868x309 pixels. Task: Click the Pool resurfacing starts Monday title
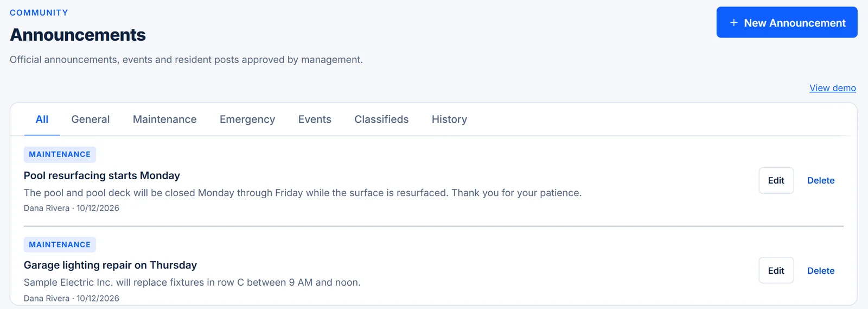102,175
